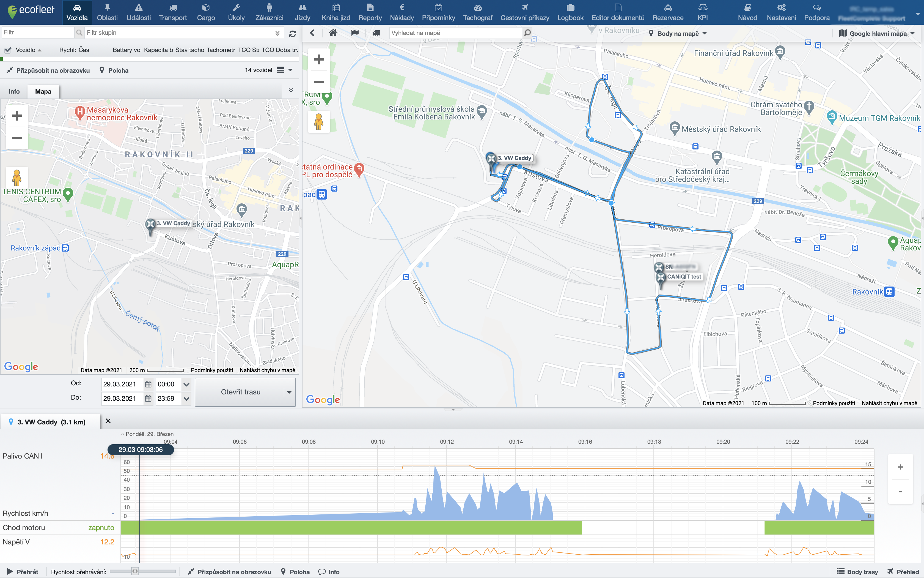The width and height of the screenshot is (924, 578).
Task: Toggle the Vozidlo select-all checkbox
Action: click(x=8, y=50)
